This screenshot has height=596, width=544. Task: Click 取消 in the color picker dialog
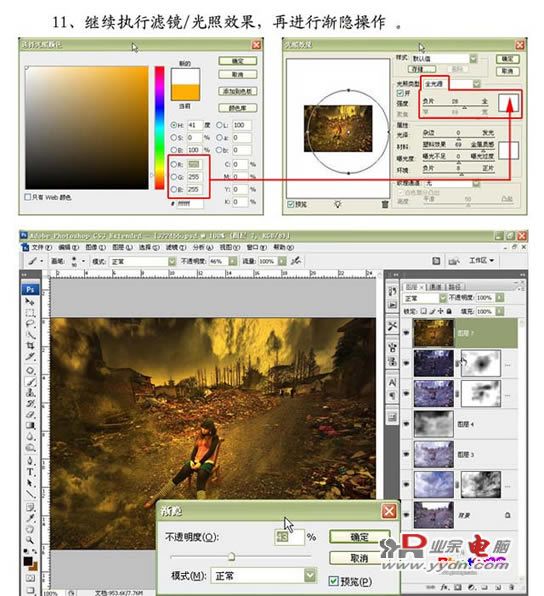[238, 74]
